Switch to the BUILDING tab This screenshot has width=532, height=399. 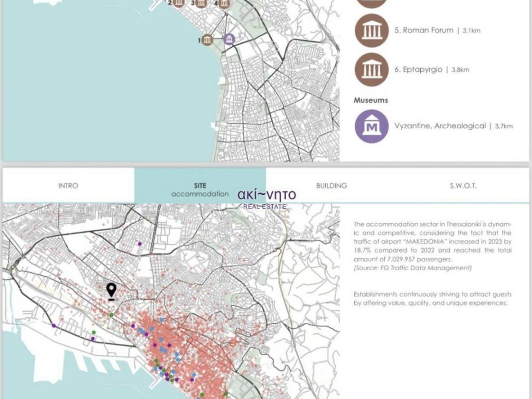coord(331,185)
